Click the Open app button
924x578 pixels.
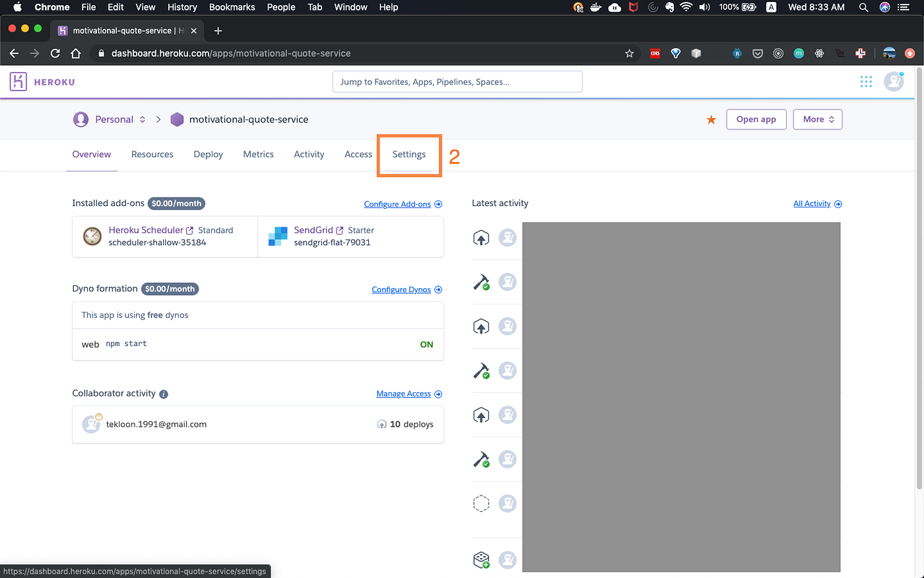tap(756, 120)
